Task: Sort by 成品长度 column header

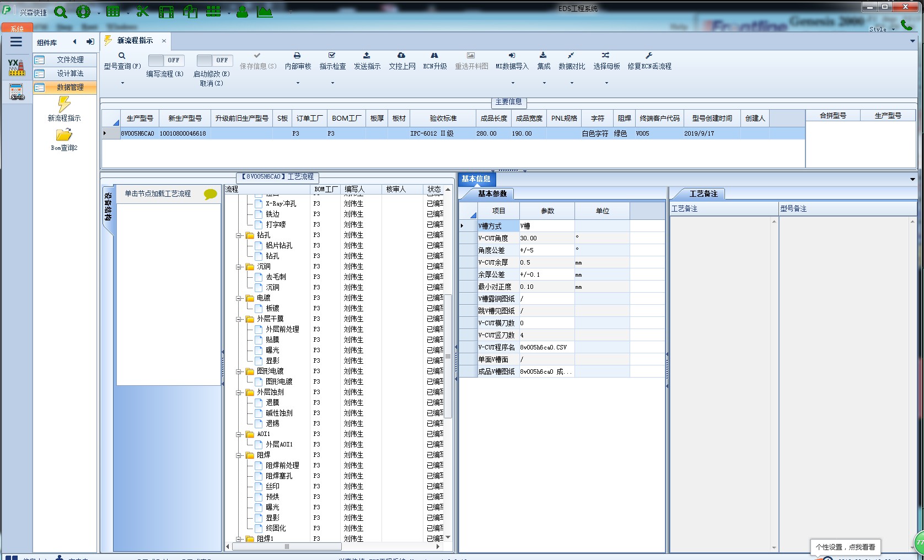Action: pos(493,118)
